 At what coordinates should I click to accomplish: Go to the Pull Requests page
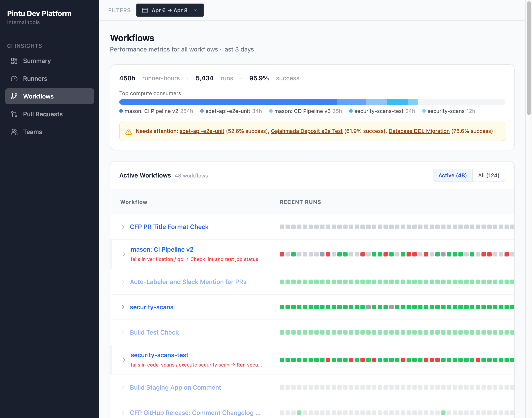click(x=43, y=114)
